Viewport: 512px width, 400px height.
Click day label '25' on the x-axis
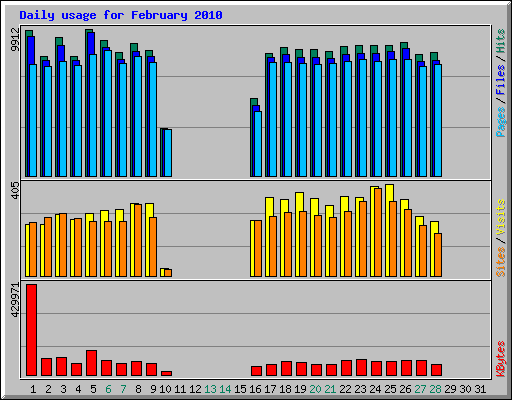click(x=390, y=389)
